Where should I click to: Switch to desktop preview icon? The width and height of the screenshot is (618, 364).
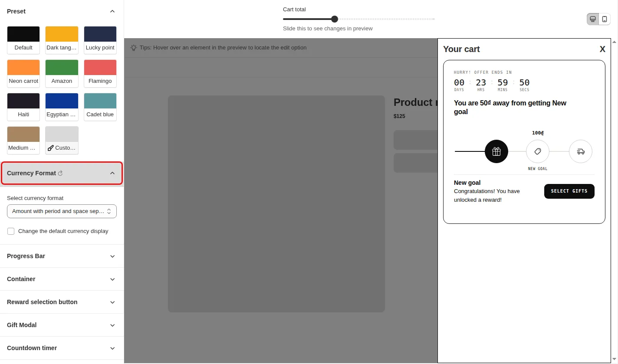pyautogui.click(x=593, y=19)
